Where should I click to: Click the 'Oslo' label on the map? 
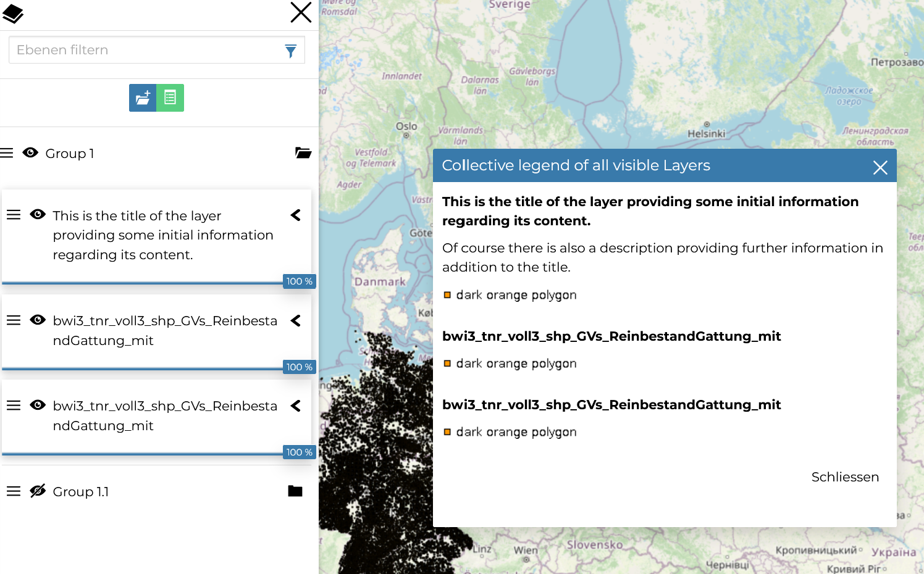[406, 127]
